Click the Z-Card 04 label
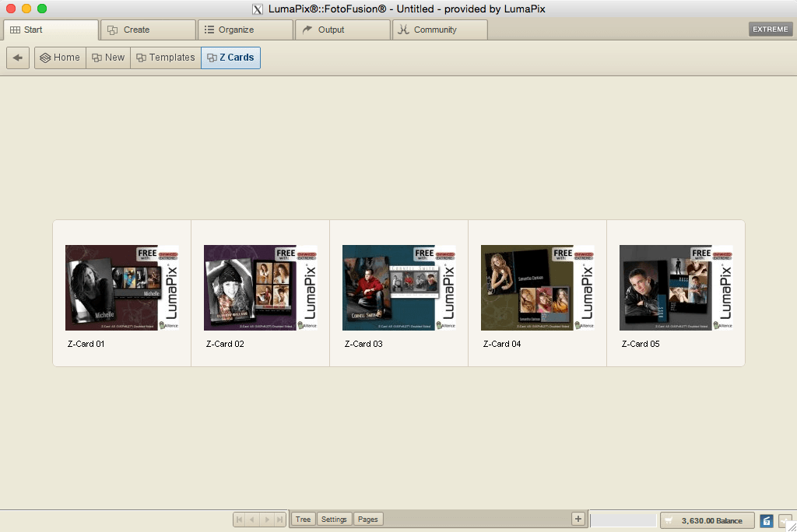 tap(502, 344)
